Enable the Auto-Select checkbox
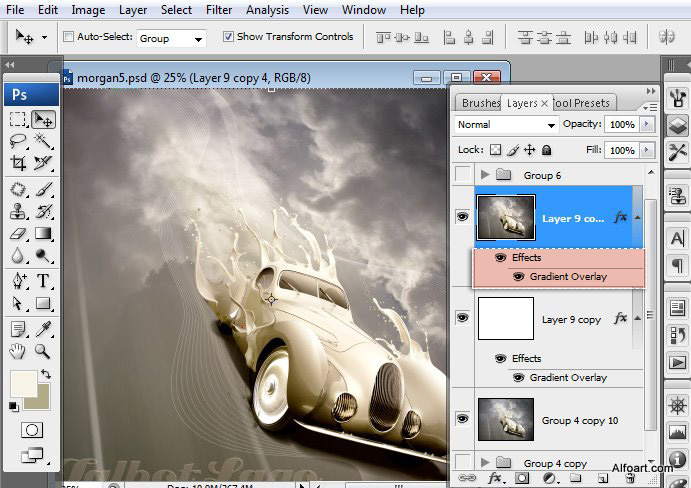Image resolution: width=691 pixels, height=488 pixels. tap(68, 37)
